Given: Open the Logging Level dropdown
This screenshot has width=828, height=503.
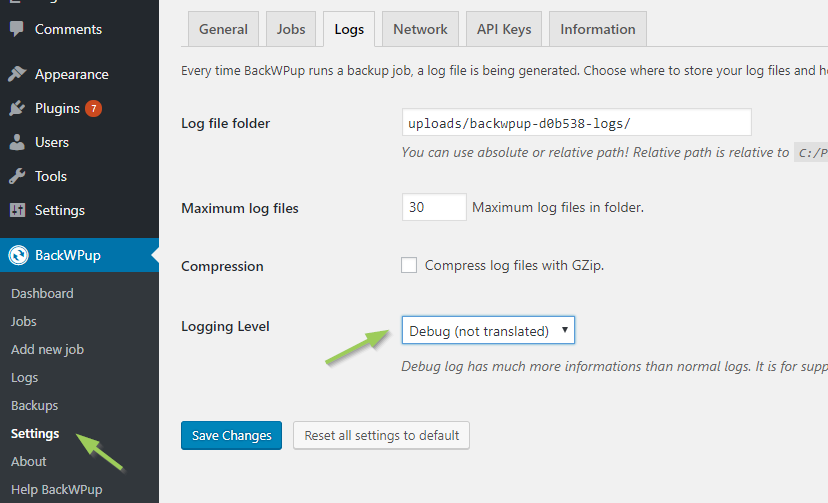Looking at the screenshot, I should click(x=487, y=331).
